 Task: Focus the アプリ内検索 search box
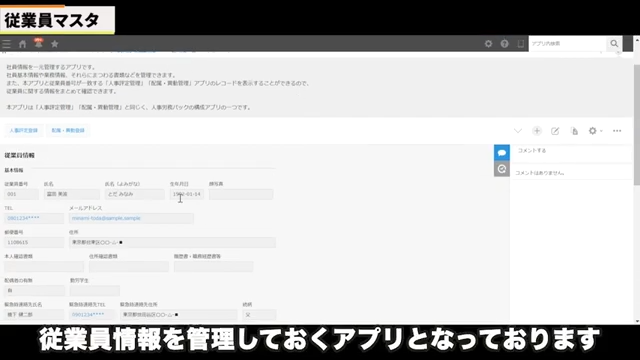coord(568,44)
